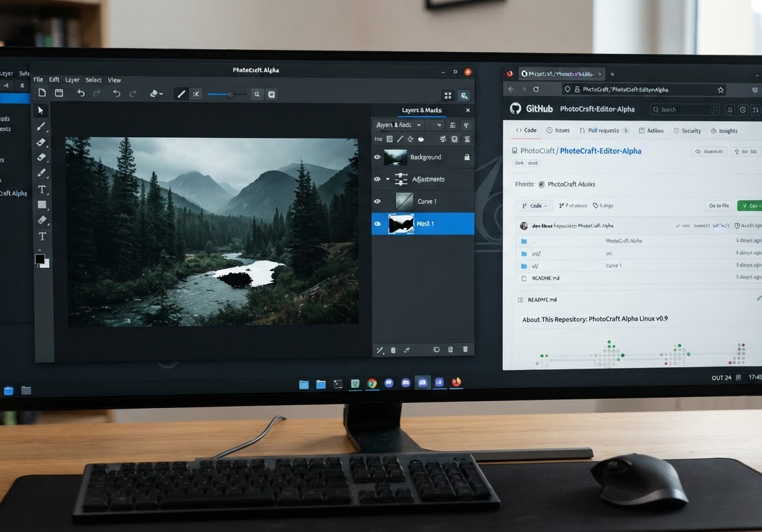This screenshot has height=532, width=762.
Task: Click the four-squares grid icon in PhotoCraft toolbar
Action: [448, 95]
